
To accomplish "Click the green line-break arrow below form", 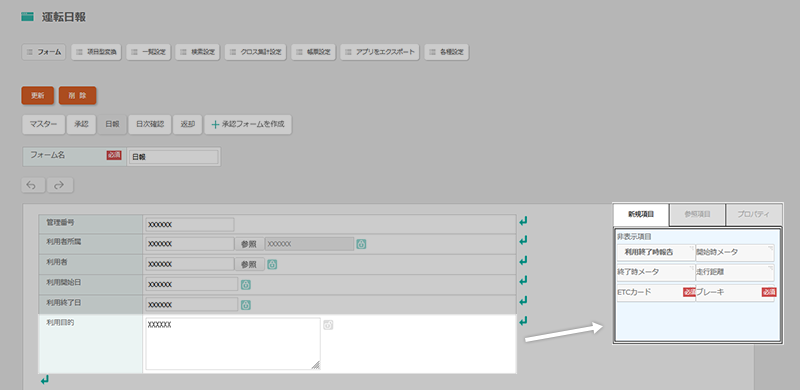I will click(45, 380).
